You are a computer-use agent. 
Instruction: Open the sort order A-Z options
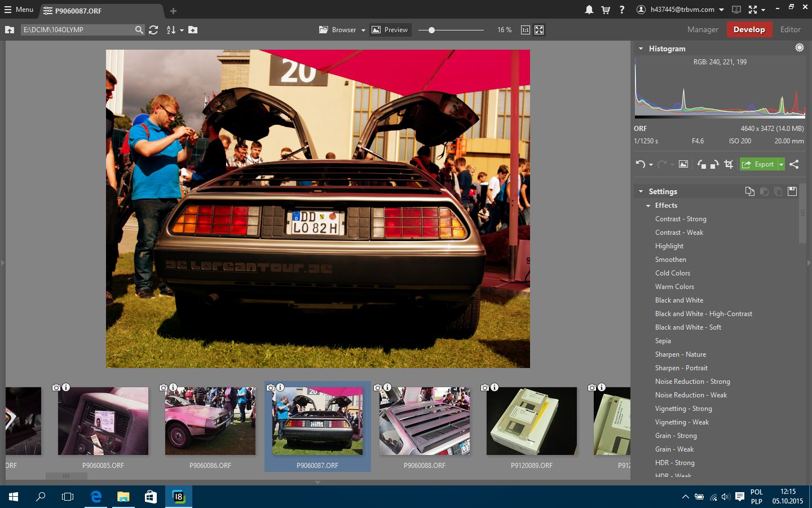175,30
